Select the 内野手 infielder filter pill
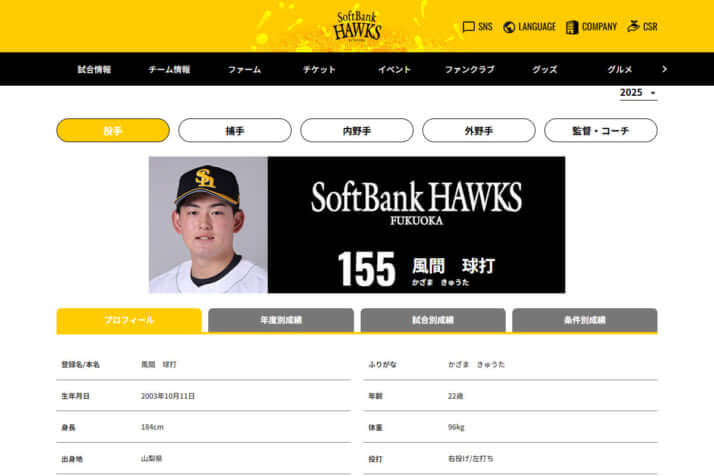The width and height of the screenshot is (714, 476). coord(357,131)
